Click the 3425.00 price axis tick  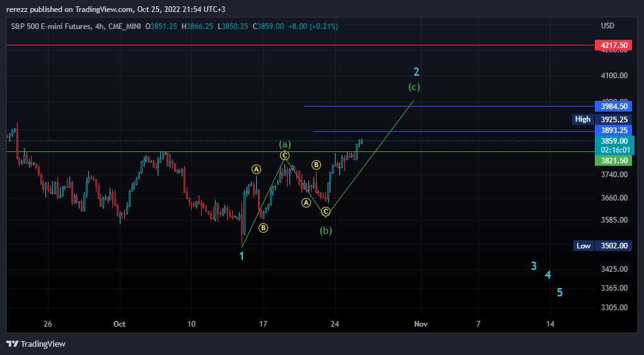pyautogui.click(x=614, y=269)
